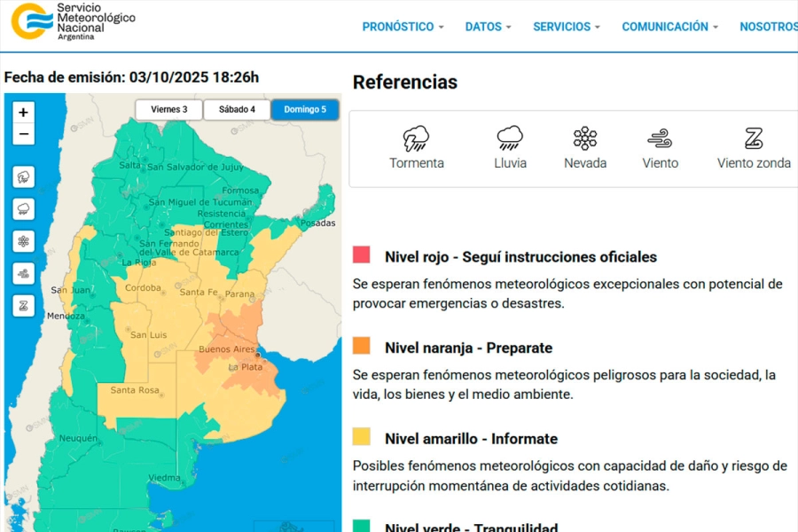
Task: Expand the Pronóstico dropdown menu
Action: [403, 27]
